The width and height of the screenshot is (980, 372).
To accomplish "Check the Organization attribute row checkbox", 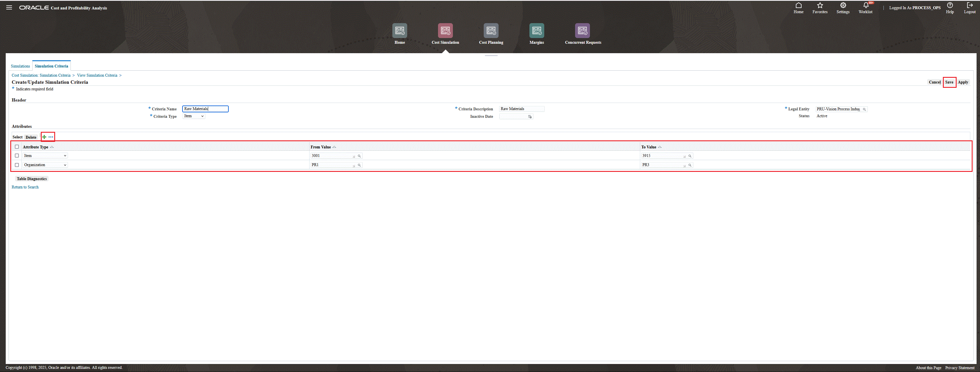I will tap(17, 165).
